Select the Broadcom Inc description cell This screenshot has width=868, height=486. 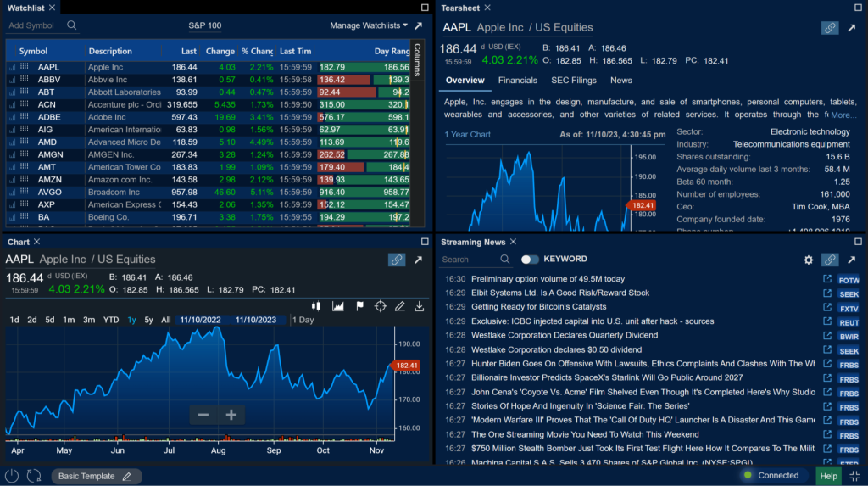pos(124,192)
